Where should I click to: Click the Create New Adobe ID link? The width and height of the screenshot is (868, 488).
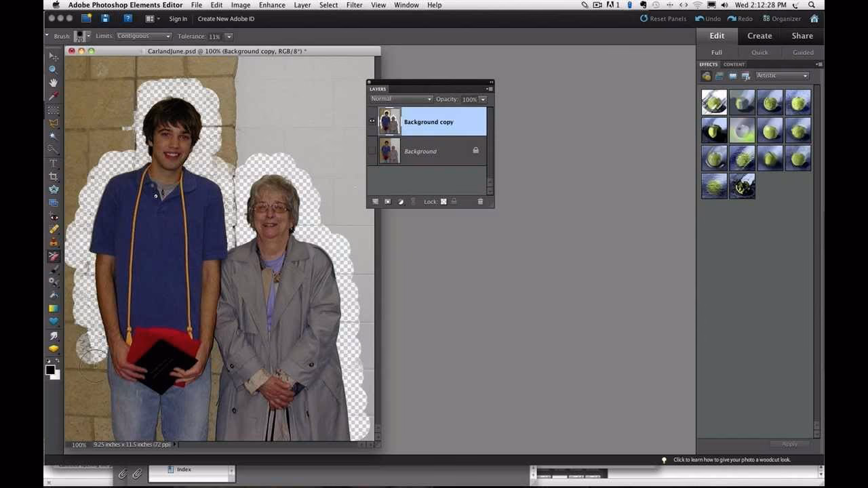226,18
